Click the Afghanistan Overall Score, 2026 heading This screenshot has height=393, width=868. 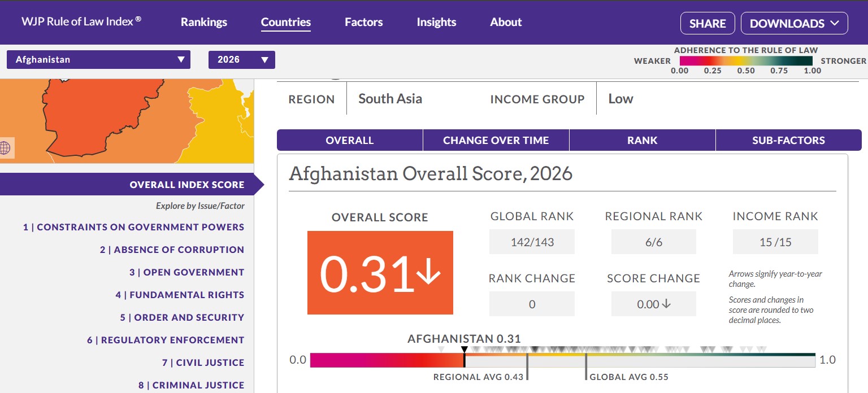coord(431,173)
